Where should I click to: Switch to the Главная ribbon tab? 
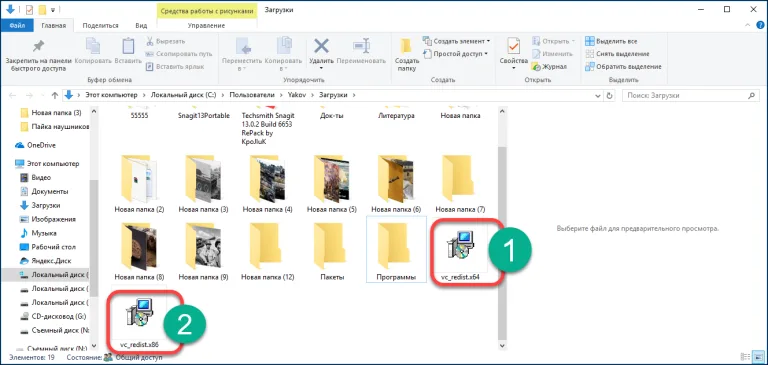[53, 25]
